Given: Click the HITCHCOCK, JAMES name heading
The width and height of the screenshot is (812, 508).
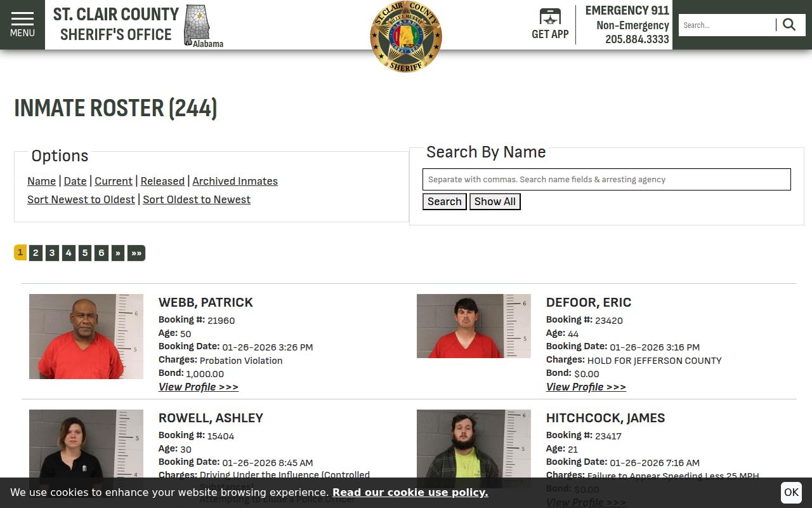Looking at the screenshot, I should [606, 418].
